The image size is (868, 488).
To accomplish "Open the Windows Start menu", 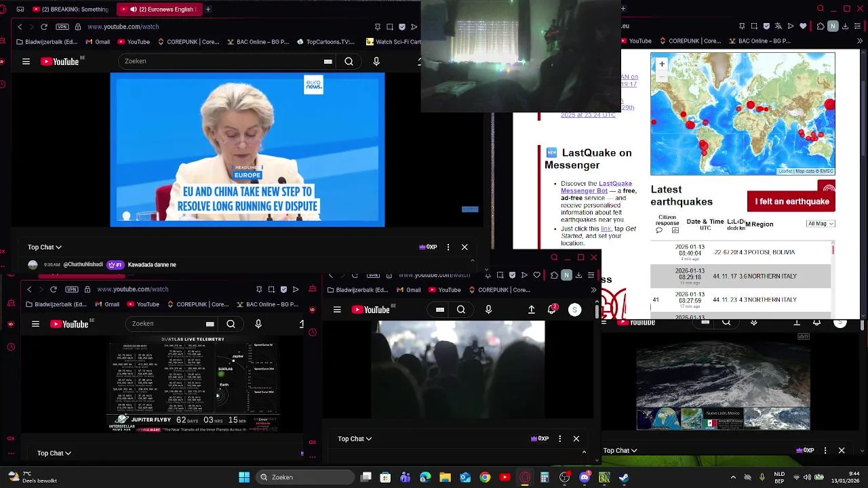I will (x=244, y=477).
